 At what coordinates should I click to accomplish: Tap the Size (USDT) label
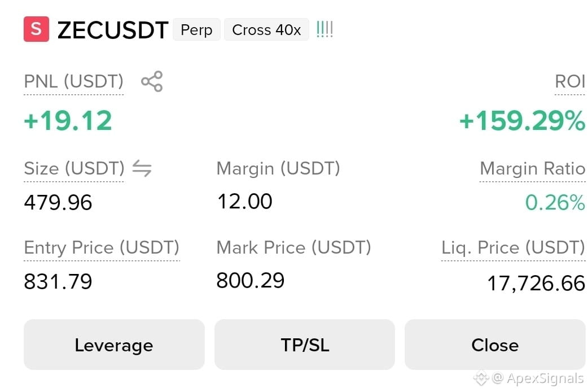pos(74,168)
